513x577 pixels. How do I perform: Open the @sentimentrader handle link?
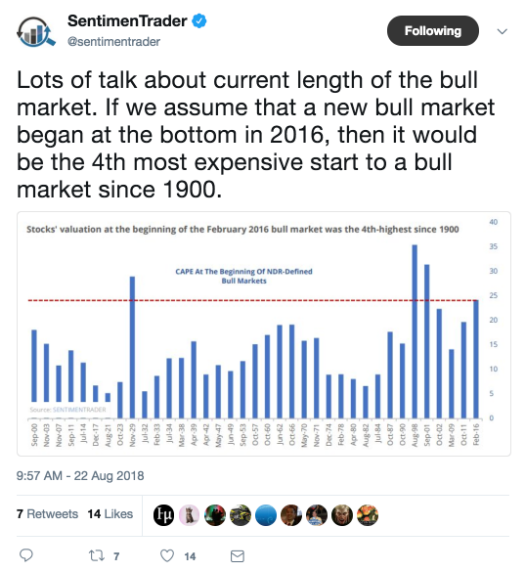point(114,42)
